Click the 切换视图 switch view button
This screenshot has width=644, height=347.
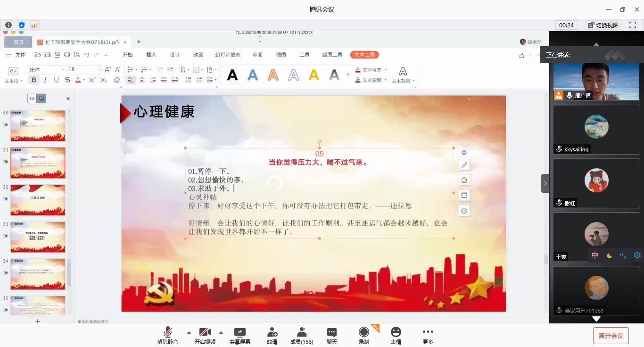tap(603, 25)
